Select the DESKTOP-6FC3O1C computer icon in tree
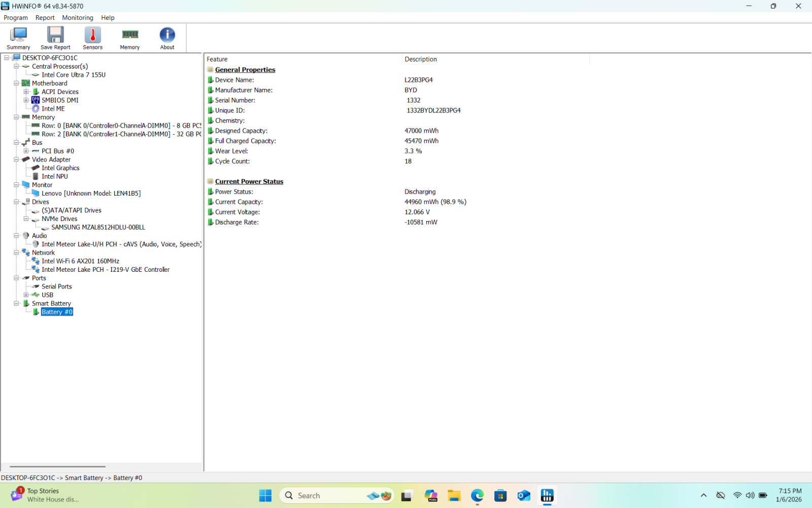 (16, 57)
